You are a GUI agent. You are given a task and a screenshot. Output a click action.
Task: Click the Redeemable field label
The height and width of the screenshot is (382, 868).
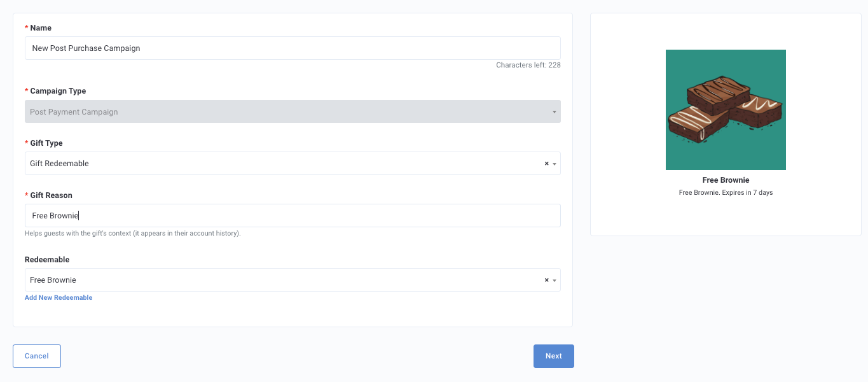point(47,260)
